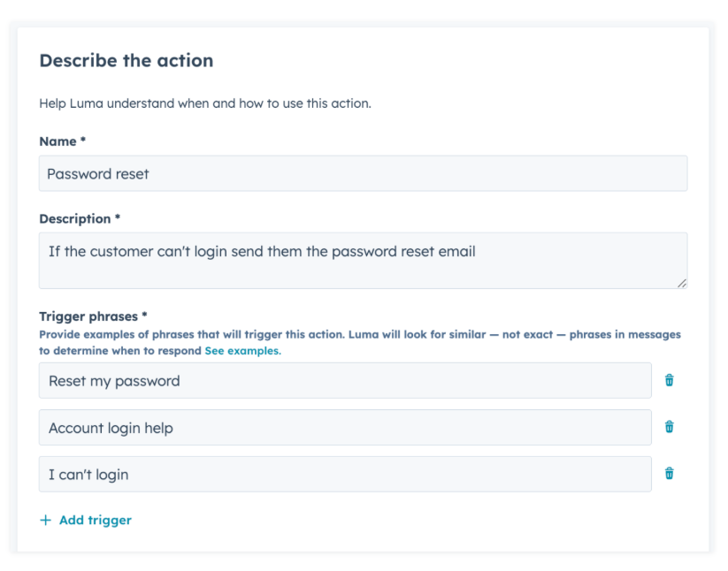This screenshot has width=728, height=571.
Task: Click the "Help Luma understand" intro text
Action: tap(205, 103)
